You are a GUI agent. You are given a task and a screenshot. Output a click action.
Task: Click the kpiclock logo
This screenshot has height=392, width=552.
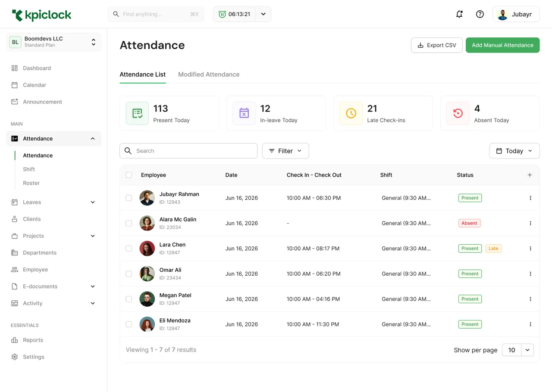(x=42, y=15)
